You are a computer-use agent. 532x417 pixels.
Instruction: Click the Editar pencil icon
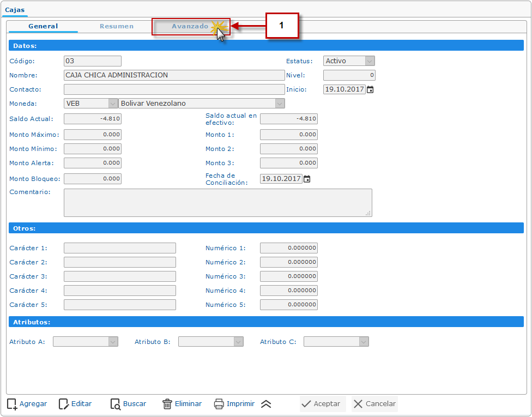coord(64,404)
